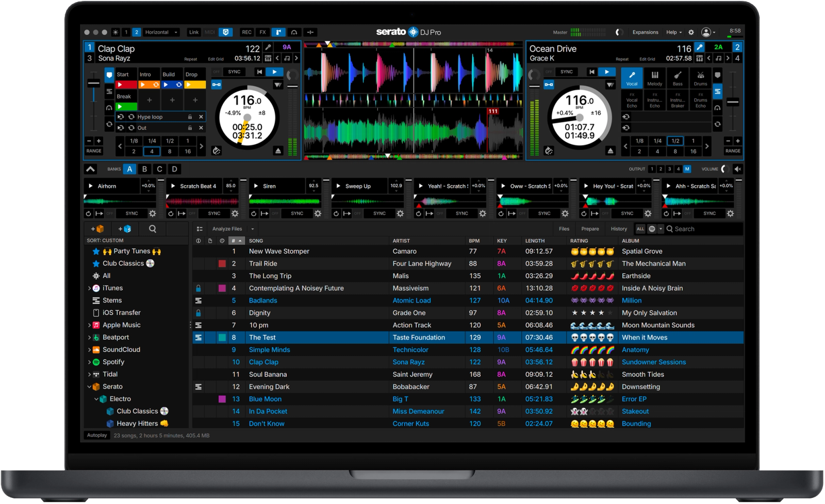Click the tempo pitch slider on Clap Clap deck
Viewport: 825px width, 504px height.
click(93, 83)
